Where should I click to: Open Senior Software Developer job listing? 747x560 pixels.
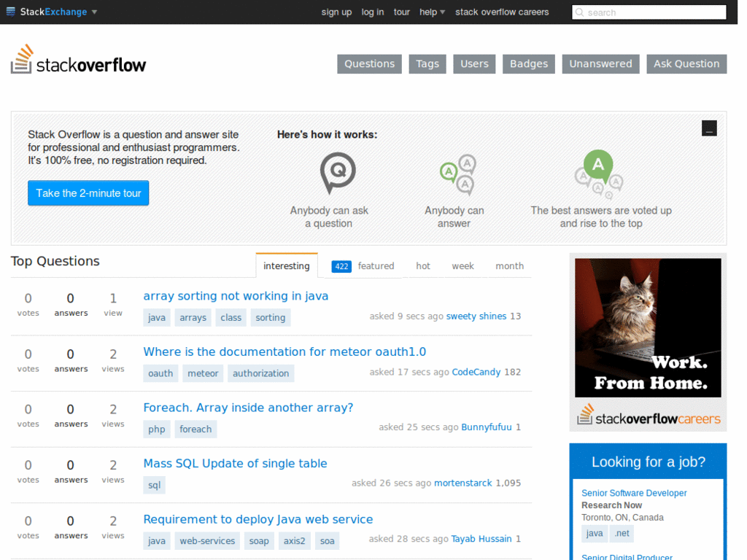pyautogui.click(x=634, y=493)
